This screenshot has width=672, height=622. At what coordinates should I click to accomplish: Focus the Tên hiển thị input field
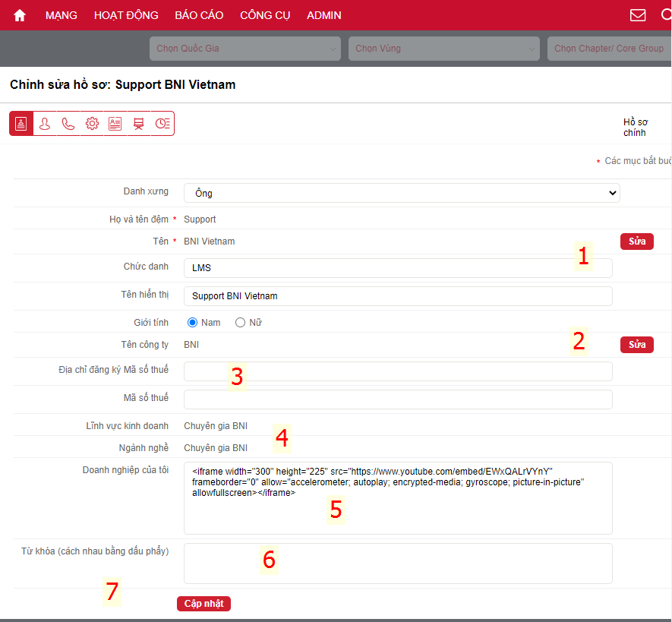[398, 296]
